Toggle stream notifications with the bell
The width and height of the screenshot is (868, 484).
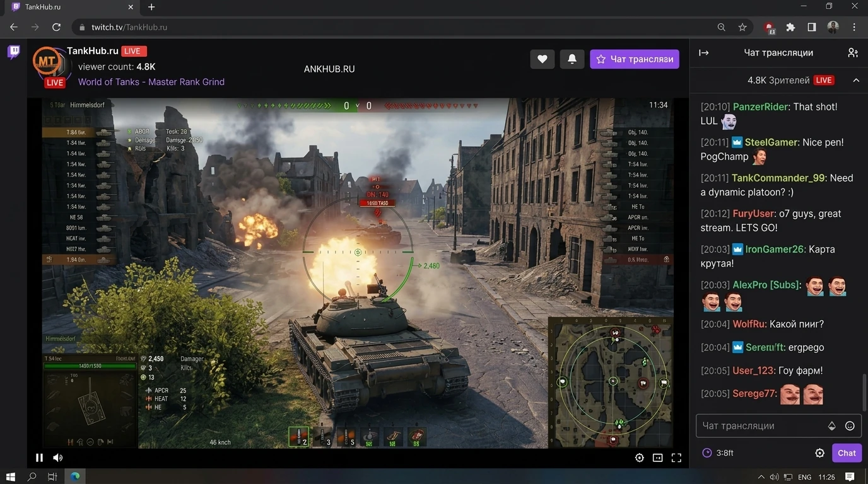coord(572,59)
